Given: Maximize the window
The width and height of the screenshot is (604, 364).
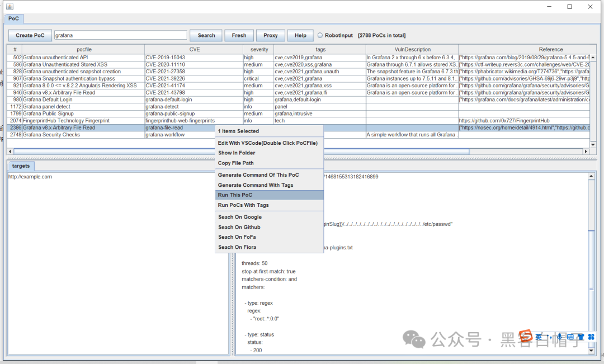Looking at the screenshot, I should pos(570,7).
